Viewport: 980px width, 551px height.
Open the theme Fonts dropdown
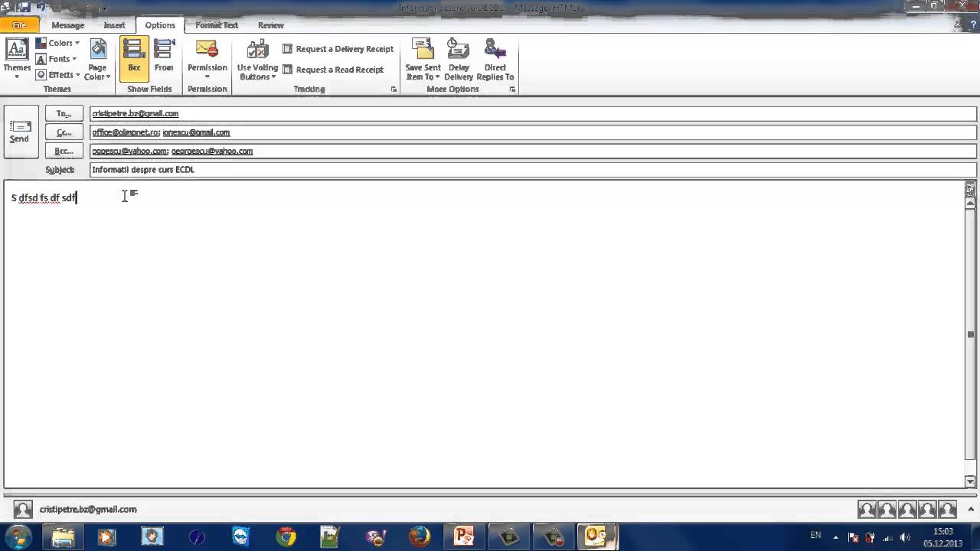(x=57, y=59)
